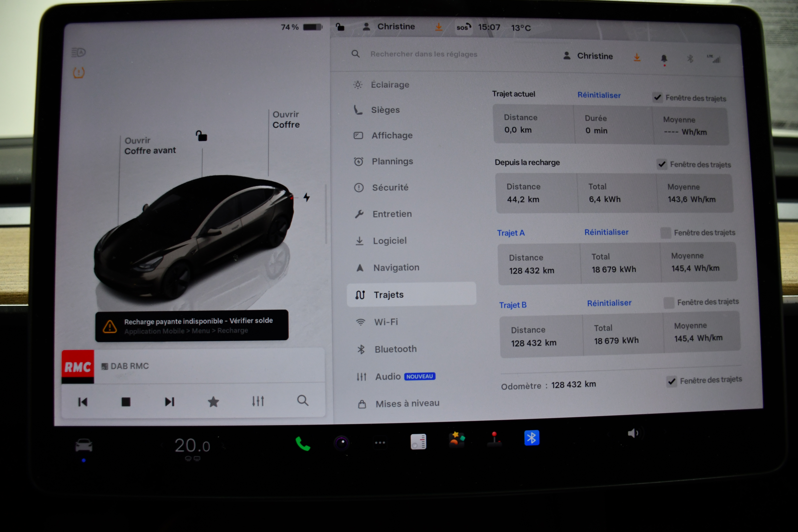Tap the notifications bell icon

[x=664, y=59]
